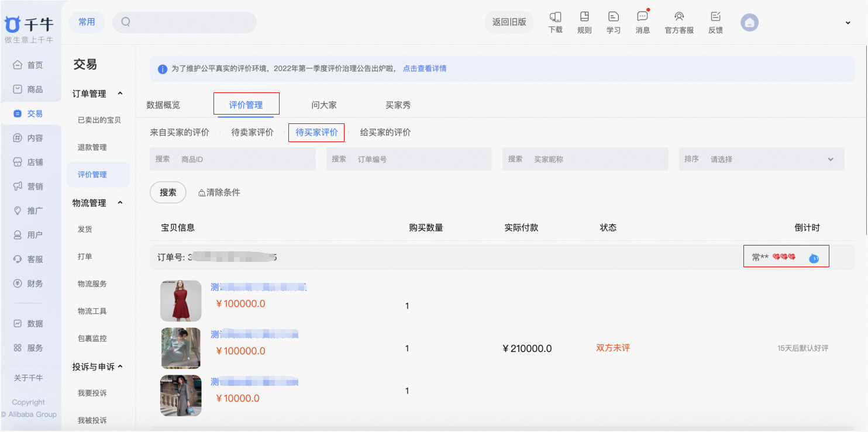Open 我要投诉 in the submenu
The width and height of the screenshot is (868, 432).
click(92, 393)
